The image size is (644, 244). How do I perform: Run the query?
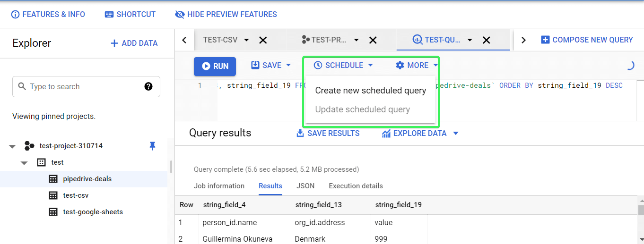[215, 67]
